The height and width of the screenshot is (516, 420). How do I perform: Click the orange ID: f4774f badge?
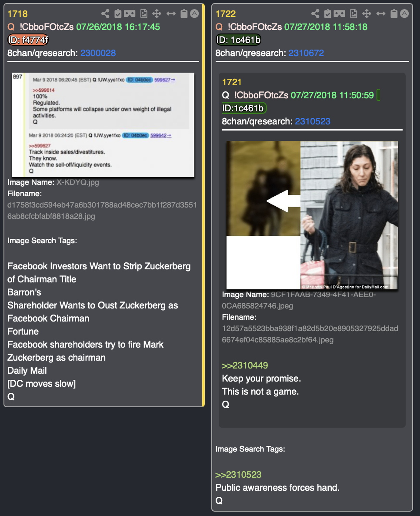[28, 40]
